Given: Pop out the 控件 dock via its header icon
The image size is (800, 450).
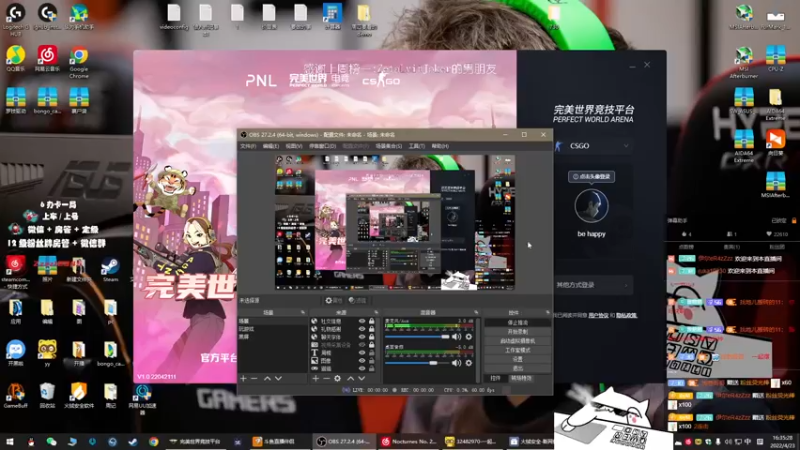Looking at the screenshot, I should [x=547, y=312].
